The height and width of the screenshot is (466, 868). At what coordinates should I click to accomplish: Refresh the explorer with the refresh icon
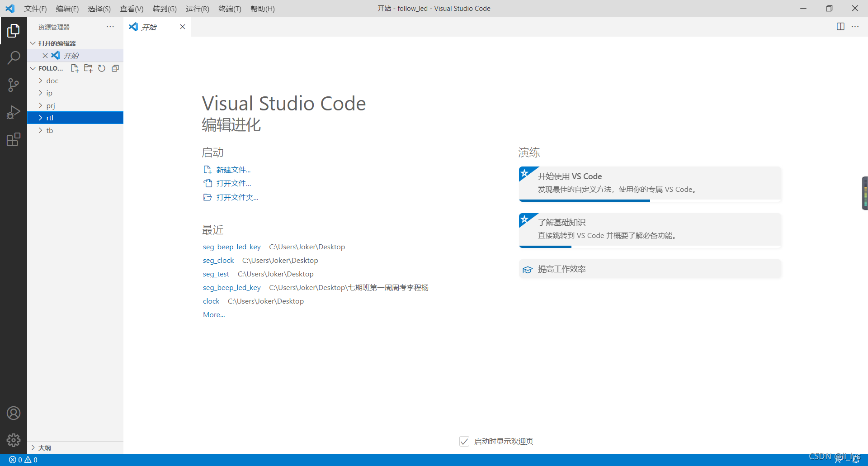(x=102, y=68)
